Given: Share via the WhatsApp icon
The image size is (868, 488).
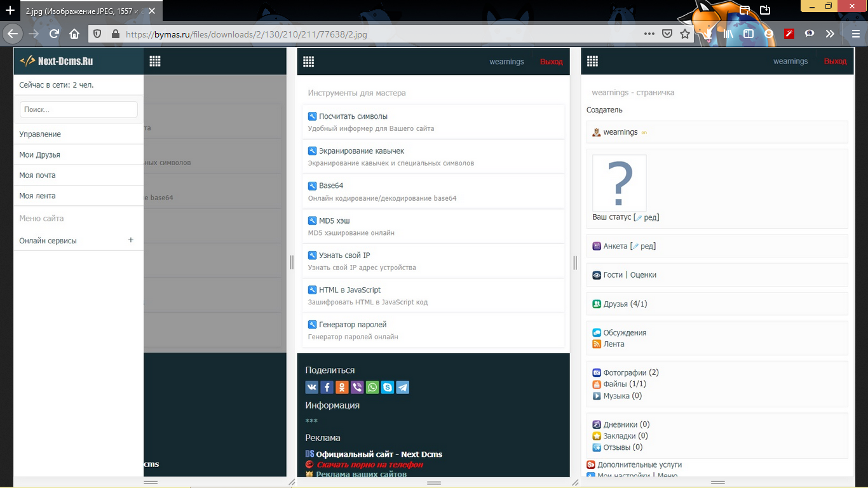Looking at the screenshot, I should click(x=372, y=388).
